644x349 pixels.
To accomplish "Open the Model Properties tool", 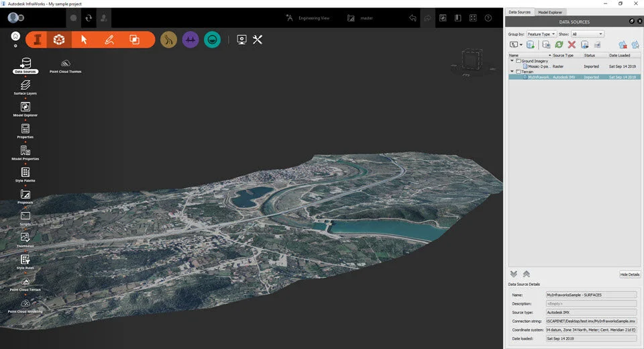I will [x=25, y=152].
